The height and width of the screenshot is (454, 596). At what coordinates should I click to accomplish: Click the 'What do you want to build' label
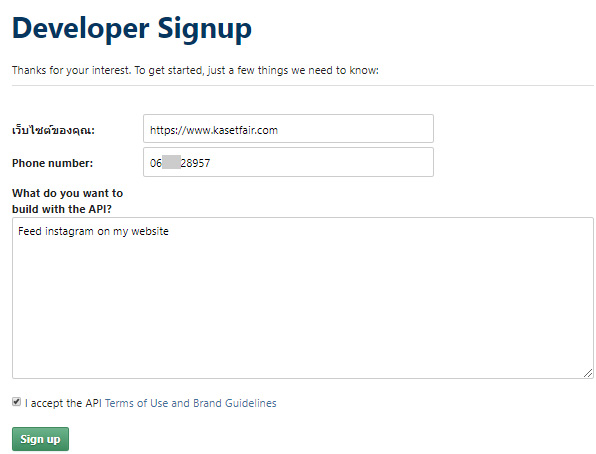pos(67,201)
